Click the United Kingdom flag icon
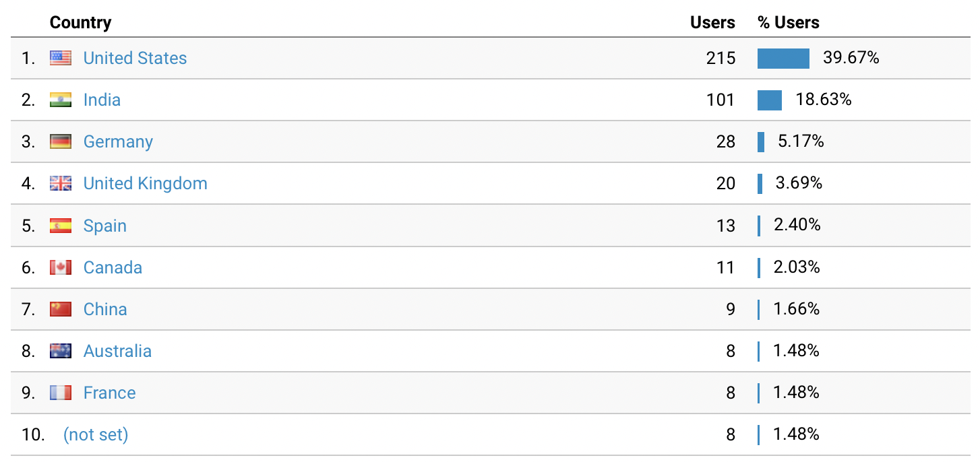 61,184
